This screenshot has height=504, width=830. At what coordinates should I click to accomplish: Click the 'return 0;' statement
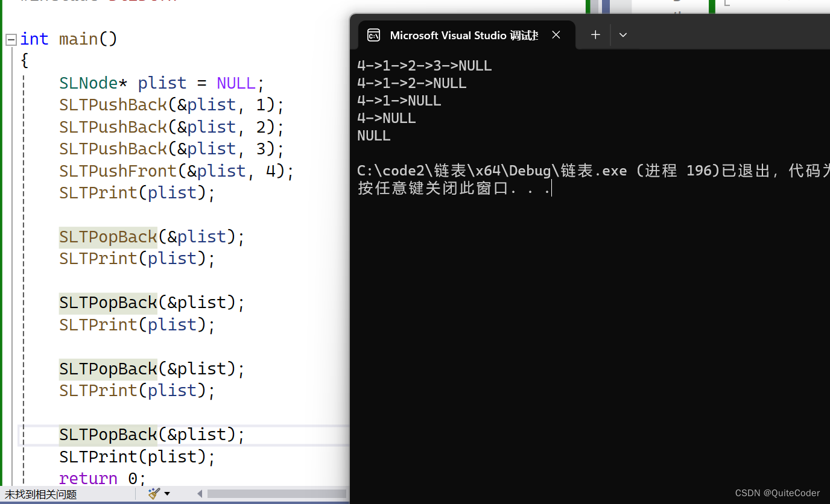click(x=103, y=479)
